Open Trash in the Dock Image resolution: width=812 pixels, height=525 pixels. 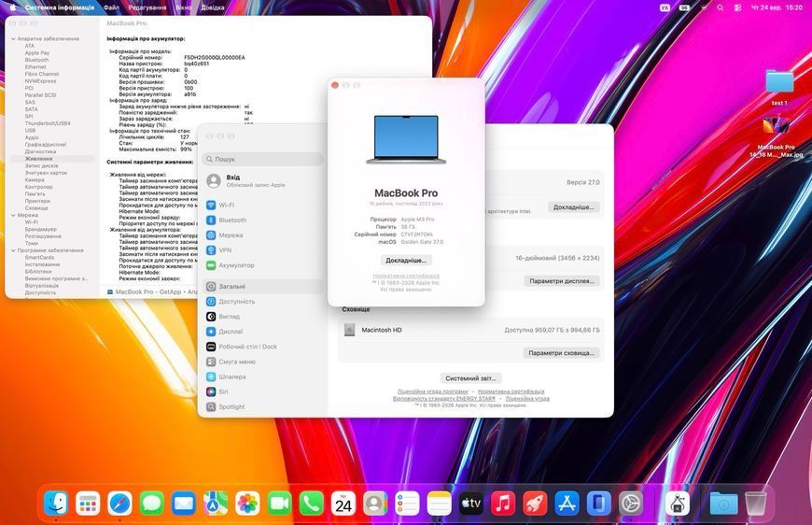(756, 504)
